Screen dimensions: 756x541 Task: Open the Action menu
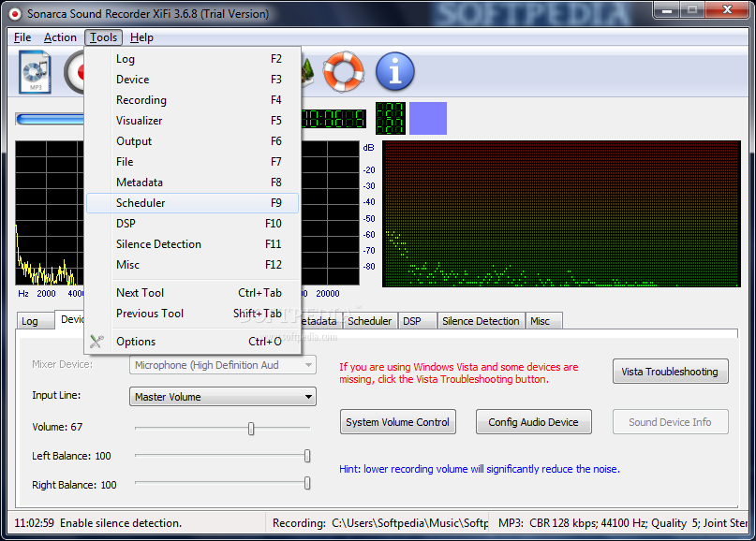pos(60,37)
